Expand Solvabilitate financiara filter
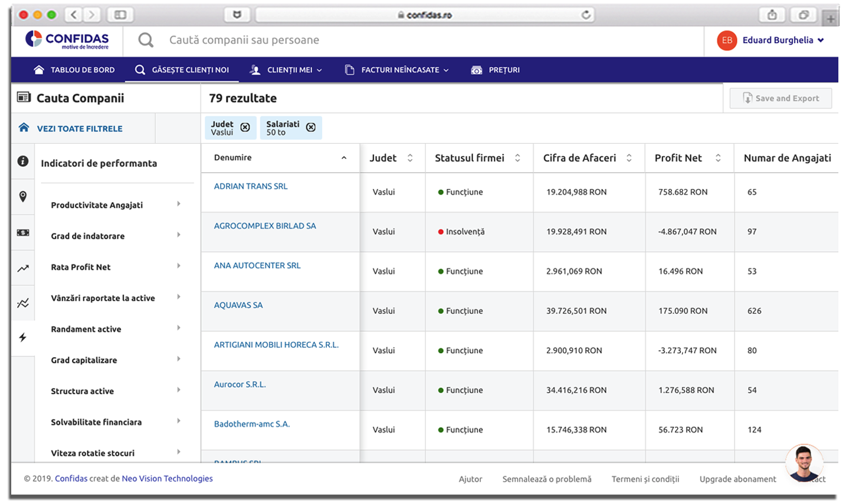Screen dimensions: 849x504 116,422
